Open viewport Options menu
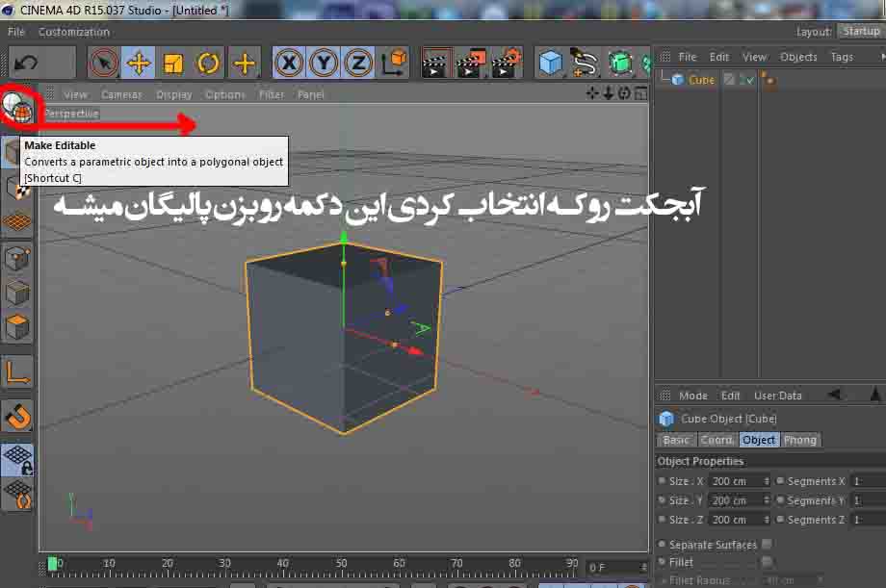 [225, 94]
